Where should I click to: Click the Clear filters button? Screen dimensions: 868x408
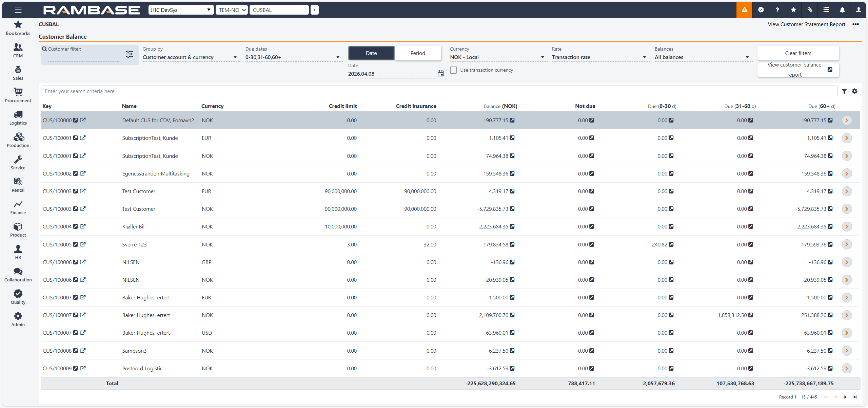(798, 53)
